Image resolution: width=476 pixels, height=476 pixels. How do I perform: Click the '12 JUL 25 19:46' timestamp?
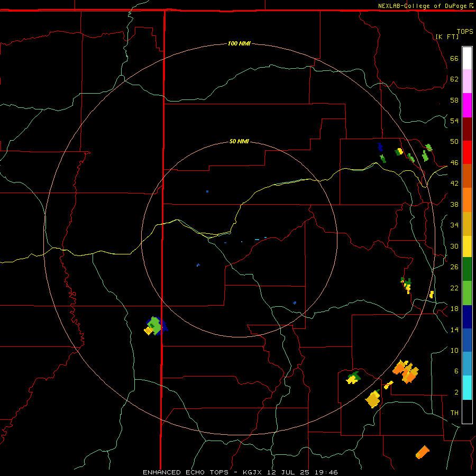(303, 472)
